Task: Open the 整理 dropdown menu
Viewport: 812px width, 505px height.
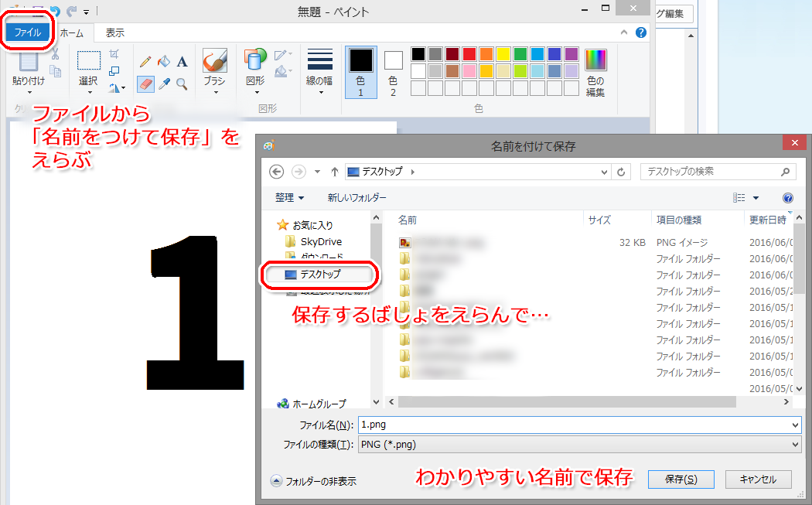Action: coord(289,198)
